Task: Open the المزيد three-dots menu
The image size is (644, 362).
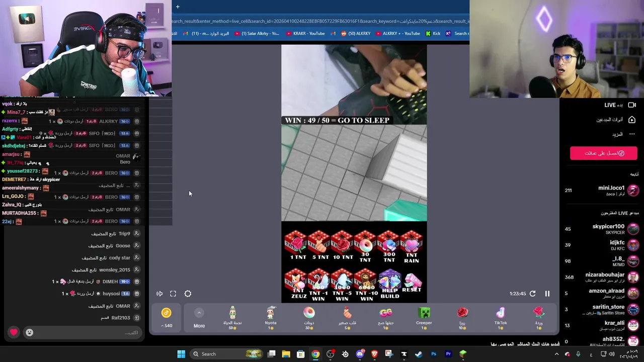Action: (x=623, y=134)
